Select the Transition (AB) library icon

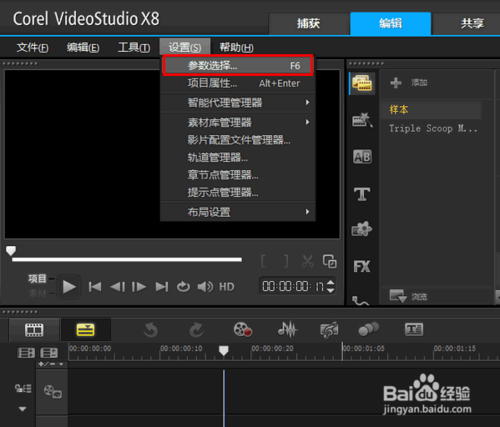(362, 156)
